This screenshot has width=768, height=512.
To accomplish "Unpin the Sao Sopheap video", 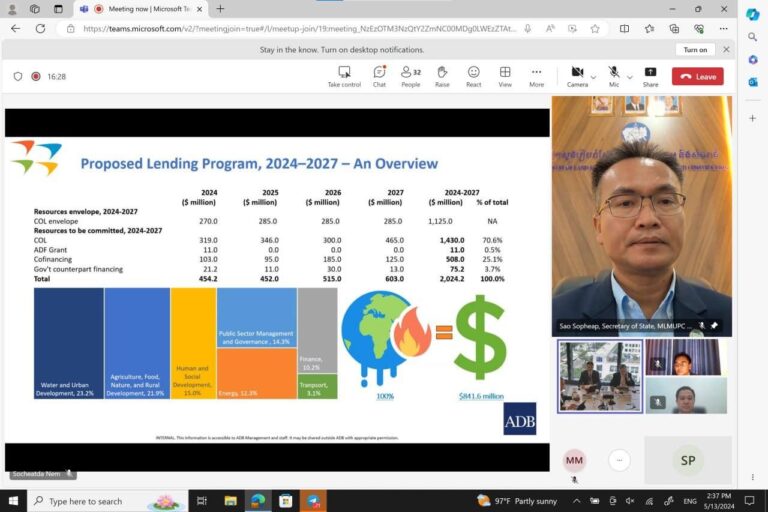I will 714,325.
